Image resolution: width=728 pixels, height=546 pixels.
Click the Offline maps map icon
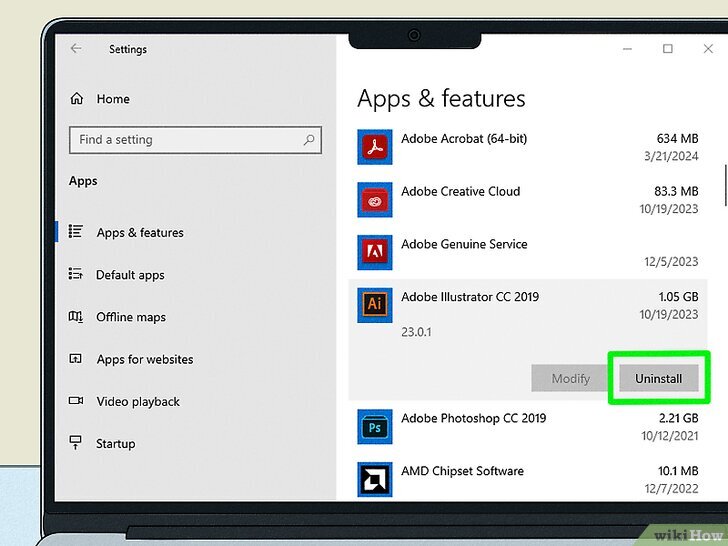[x=76, y=317]
